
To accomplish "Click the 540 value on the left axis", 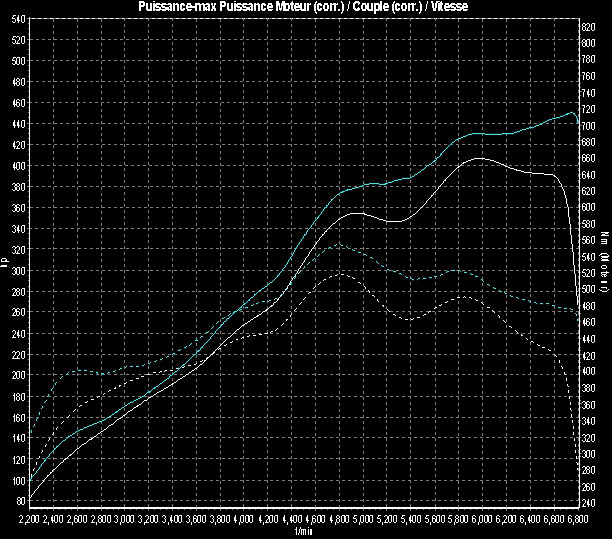I will point(19,40).
